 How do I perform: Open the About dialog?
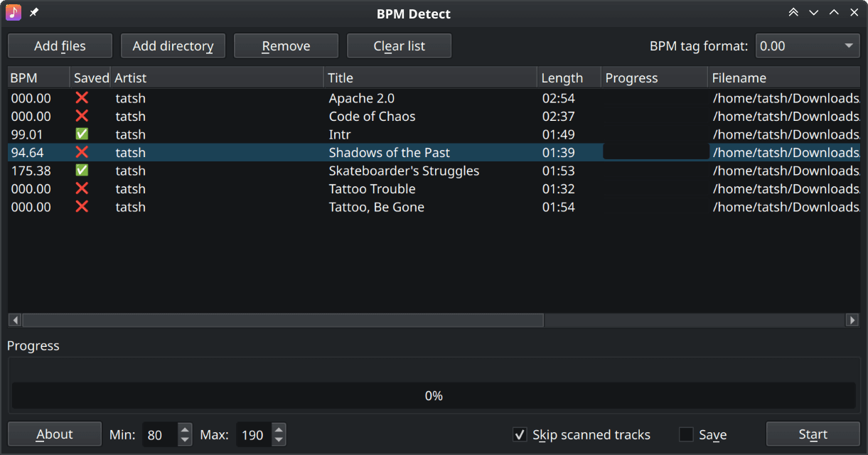tap(55, 434)
